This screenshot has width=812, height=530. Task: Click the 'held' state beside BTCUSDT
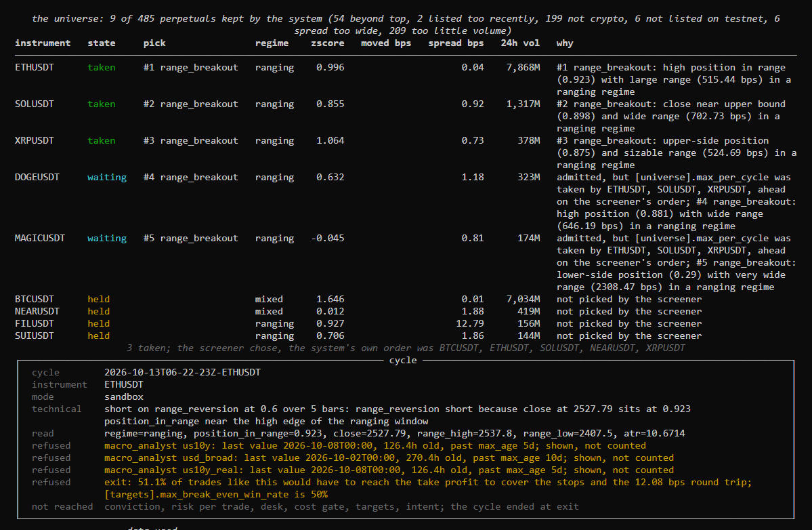click(98, 300)
